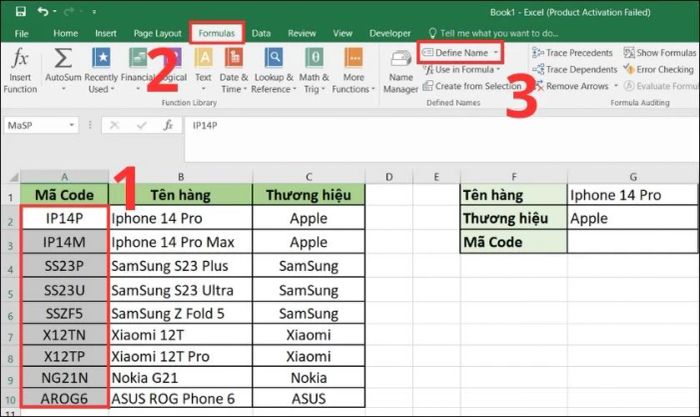The image size is (700, 417).
Task: Select cell SamSung Z Fold 5
Action: click(181, 313)
